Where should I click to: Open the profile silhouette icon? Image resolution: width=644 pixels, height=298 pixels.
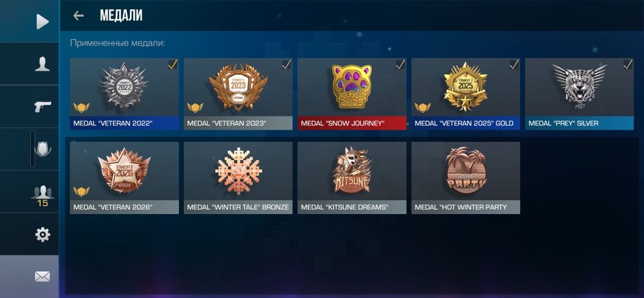point(43,65)
